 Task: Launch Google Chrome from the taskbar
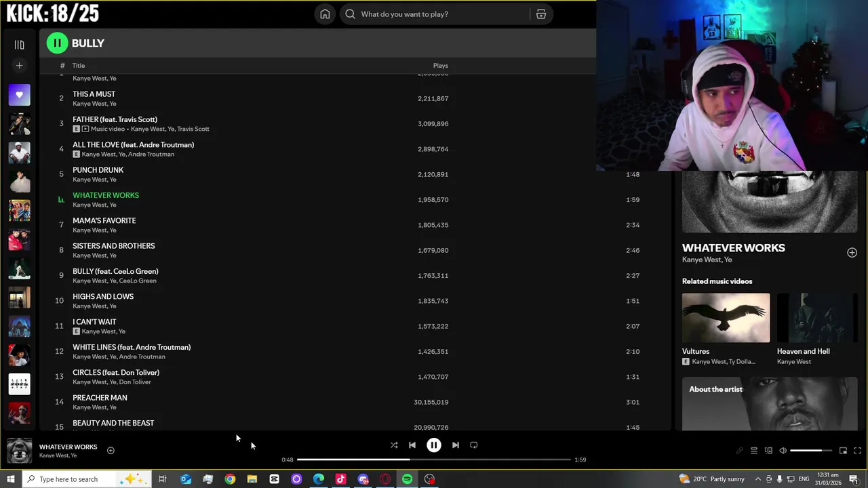[x=230, y=479]
